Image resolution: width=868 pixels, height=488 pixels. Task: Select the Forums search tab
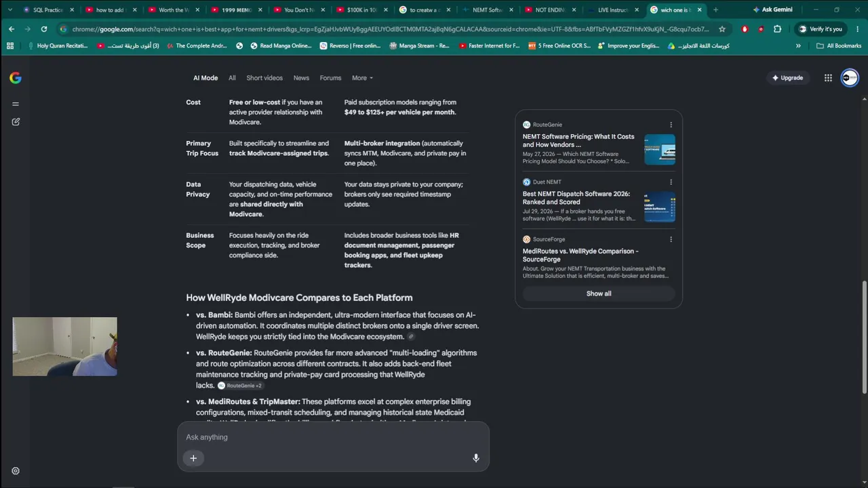pos(330,78)
